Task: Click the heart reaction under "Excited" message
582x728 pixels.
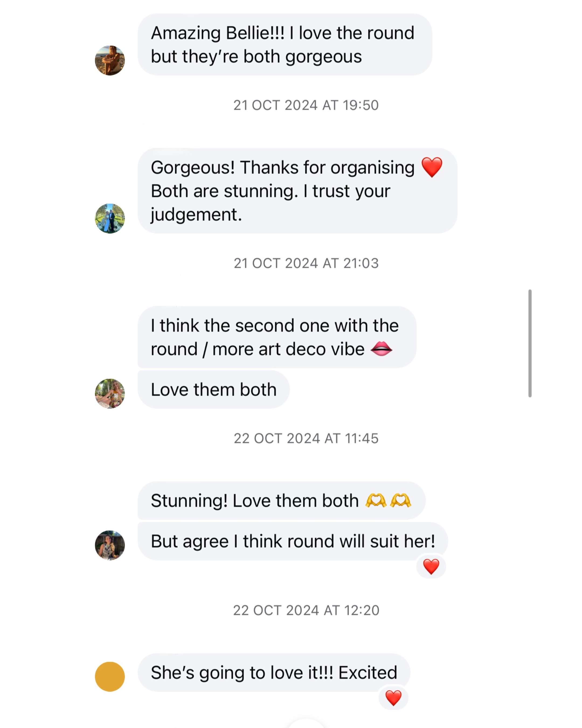Action: (393, 698)
